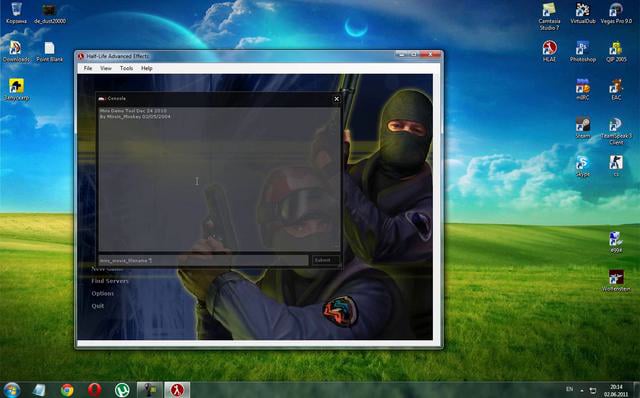
Task: Open the Point Blank desktop file
Action: pyautogui.click(x=49, y=51)
